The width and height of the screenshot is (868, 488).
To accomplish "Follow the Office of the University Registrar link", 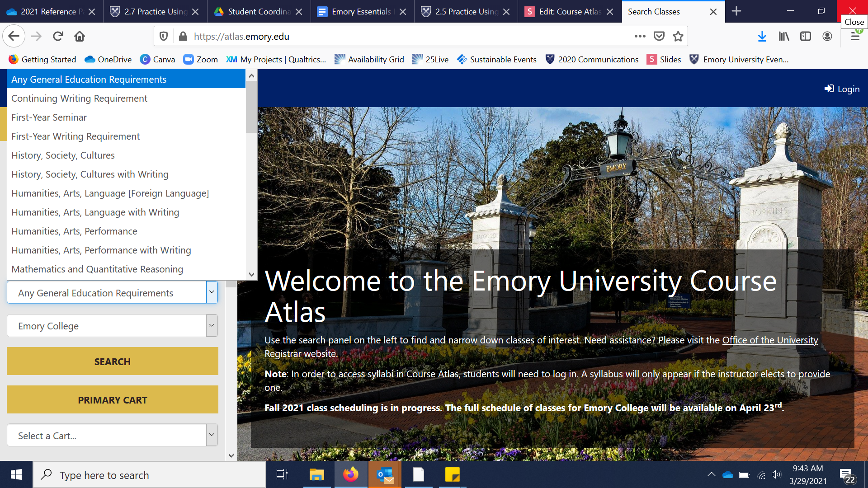I will [x=769, y=340].
